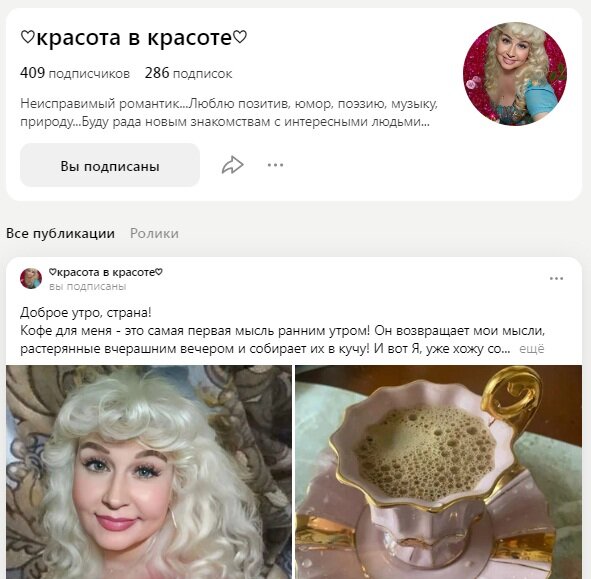Switch to the 'Ролики' tab
Screen dimensions: 591x579
(x=154, y=233)
